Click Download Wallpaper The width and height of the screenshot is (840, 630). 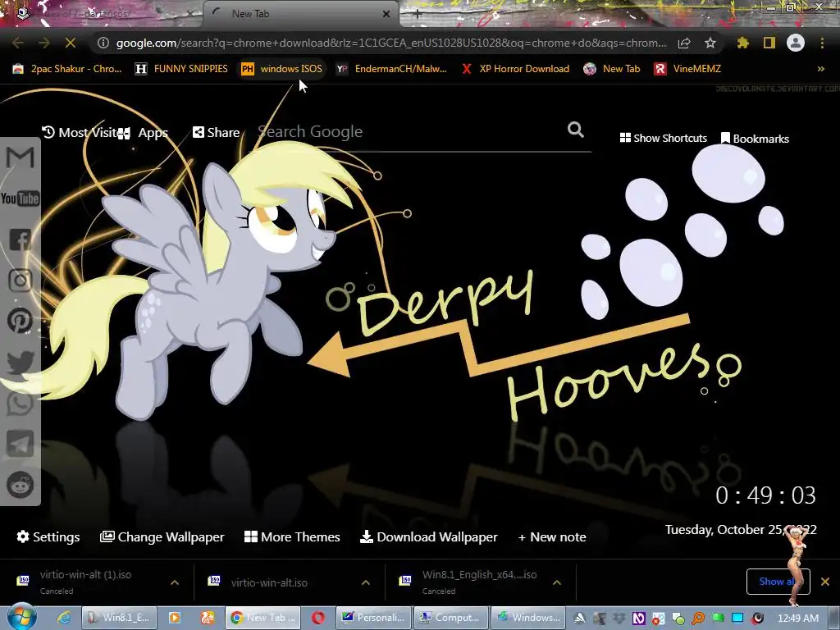pyautogui.click(x=428, y=536)
